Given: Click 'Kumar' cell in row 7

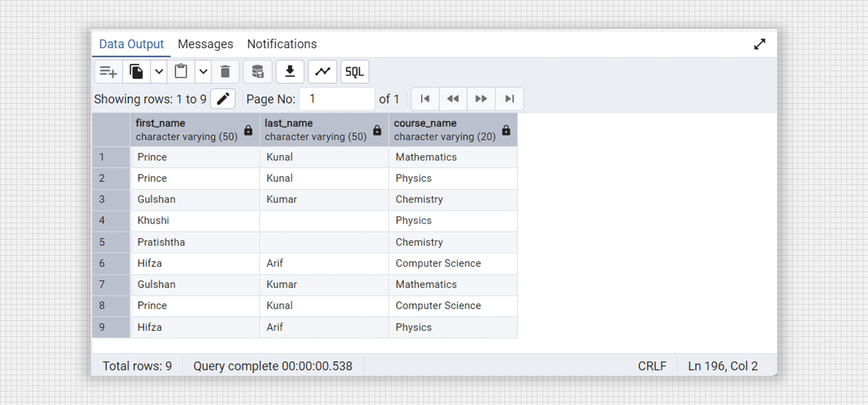Looking at the screenshot, I should point(323,284).
